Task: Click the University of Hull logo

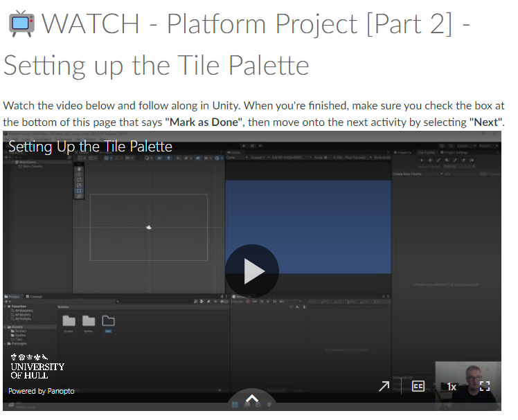Action: click(37, 365)
